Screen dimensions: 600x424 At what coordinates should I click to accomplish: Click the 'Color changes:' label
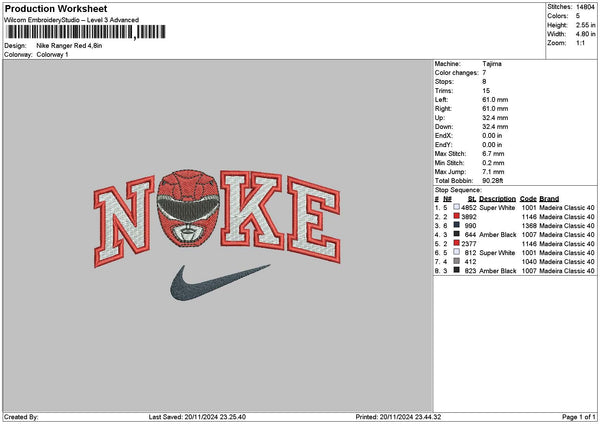click(x=457, y=73)
